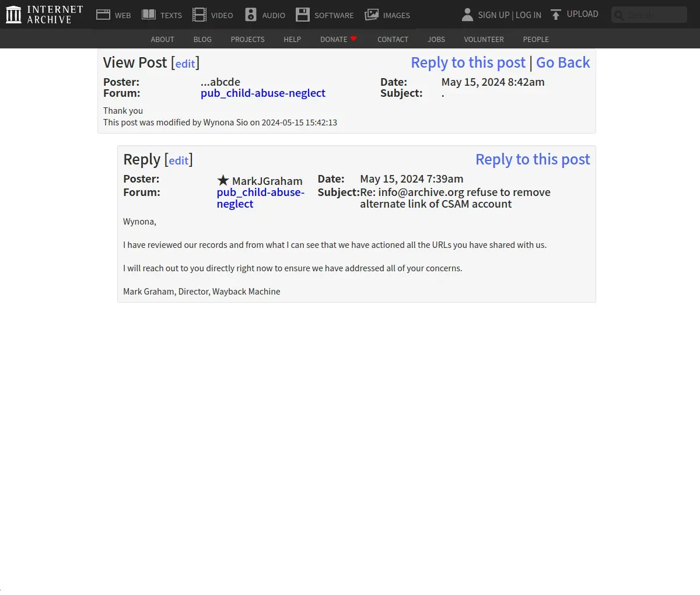This screenshot has height=595, width=700.
Task: Click the 'Thank you' post text
Action: (123, 110)
